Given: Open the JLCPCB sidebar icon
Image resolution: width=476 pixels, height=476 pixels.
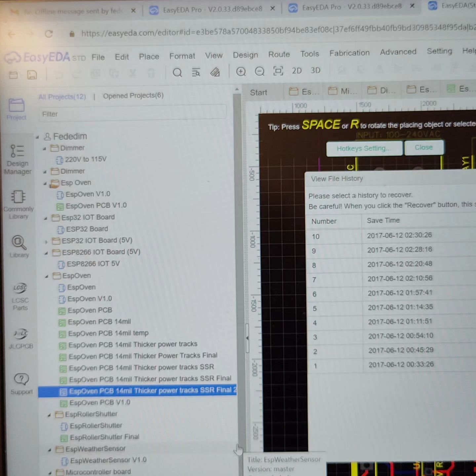Looking at the screenshot, I should [x=21, y=339].
